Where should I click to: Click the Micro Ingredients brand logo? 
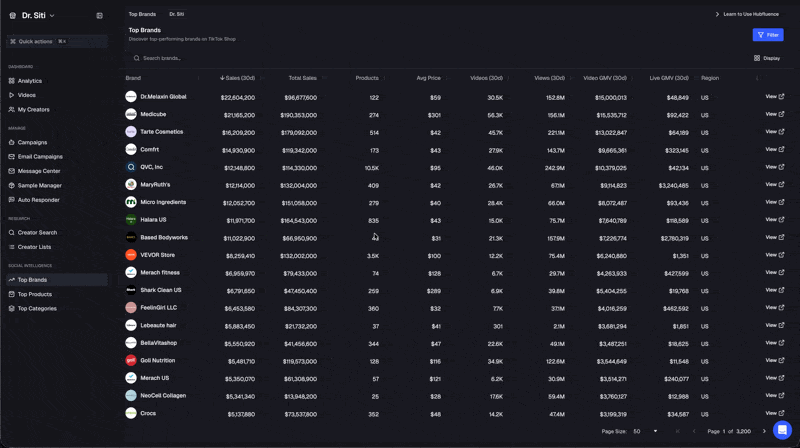131,202
